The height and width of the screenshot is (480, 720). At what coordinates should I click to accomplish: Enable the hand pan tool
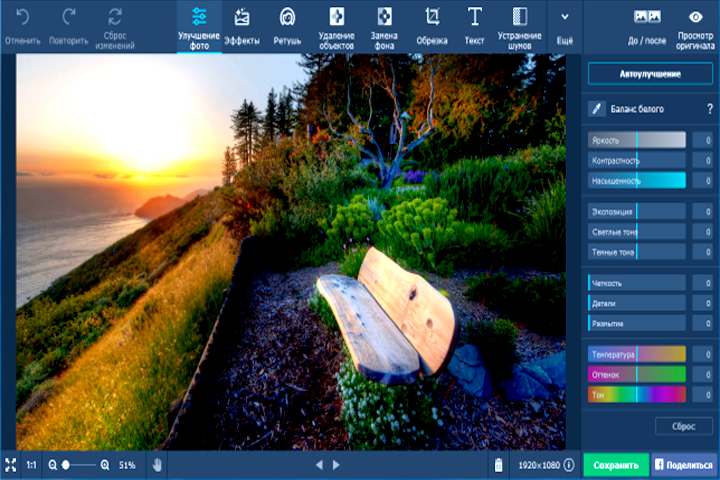click(x=157, y=465)
